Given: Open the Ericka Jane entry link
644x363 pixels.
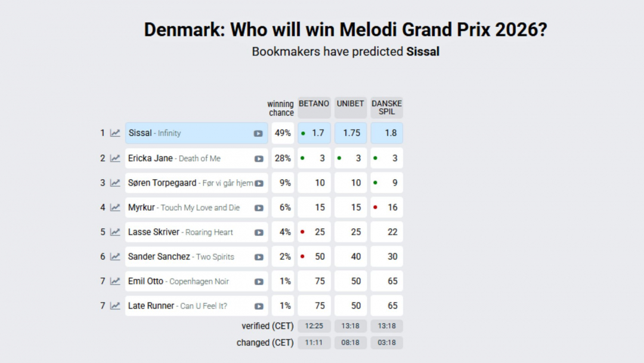Looking at the screenshot, I should (x=150, y=158).
